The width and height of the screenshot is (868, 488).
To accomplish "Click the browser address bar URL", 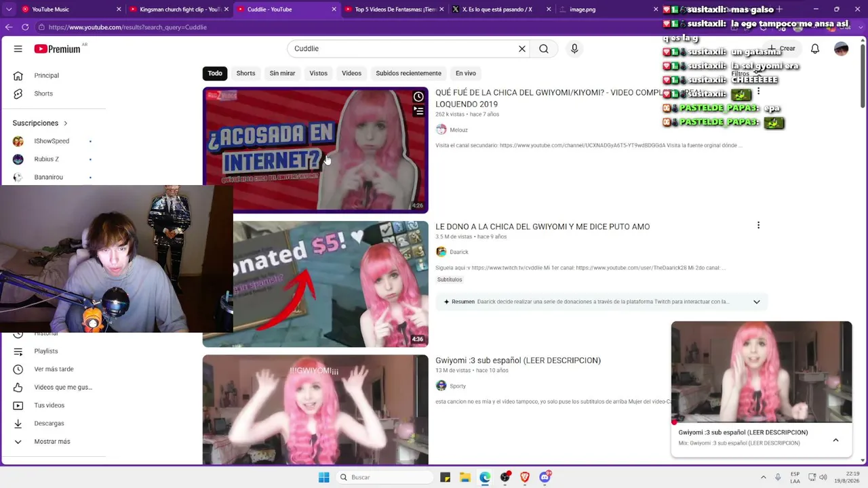I will [127, 27].
